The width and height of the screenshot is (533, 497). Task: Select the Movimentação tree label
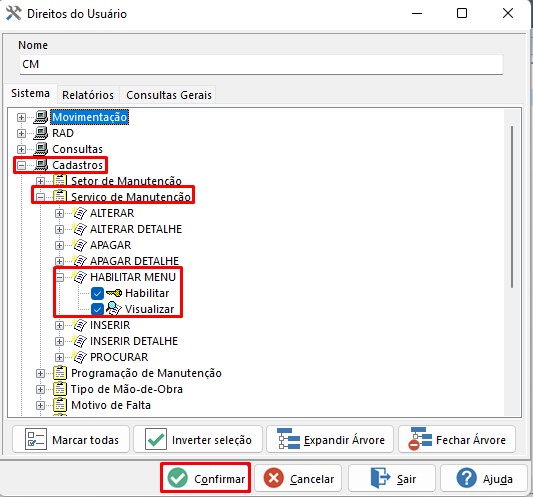89,117
